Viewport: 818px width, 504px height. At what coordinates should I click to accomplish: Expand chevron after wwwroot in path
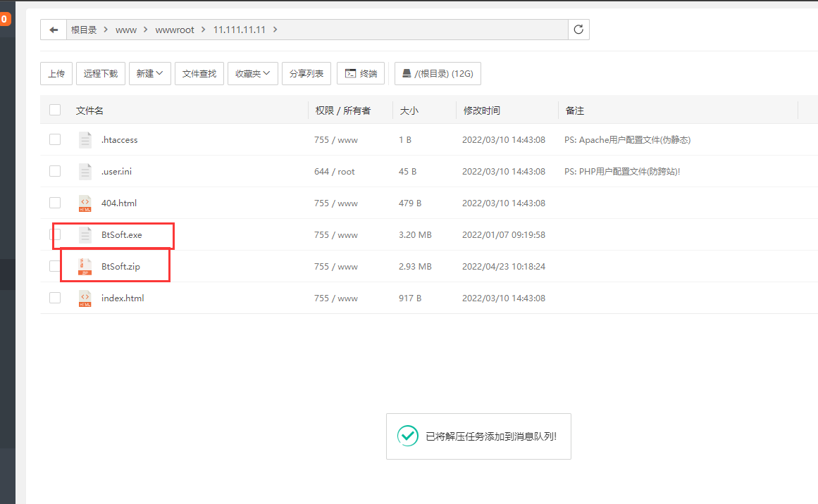click(x=203, y=30)
